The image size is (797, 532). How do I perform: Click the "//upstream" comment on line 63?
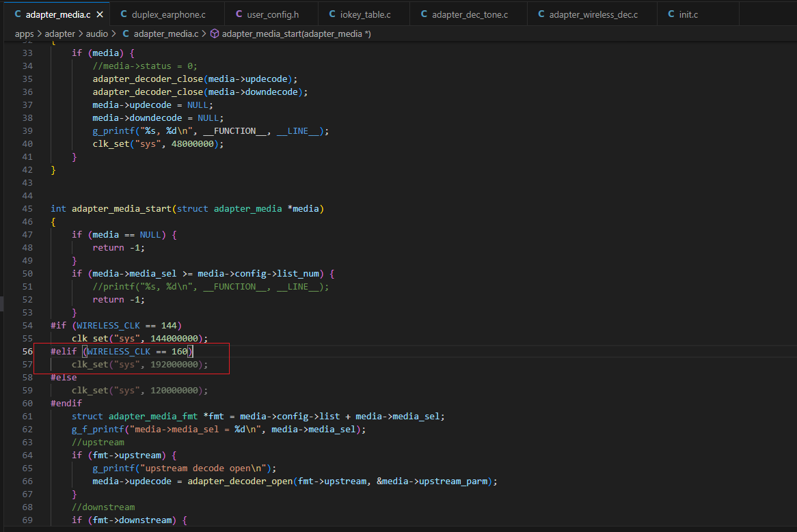point(98,442)
